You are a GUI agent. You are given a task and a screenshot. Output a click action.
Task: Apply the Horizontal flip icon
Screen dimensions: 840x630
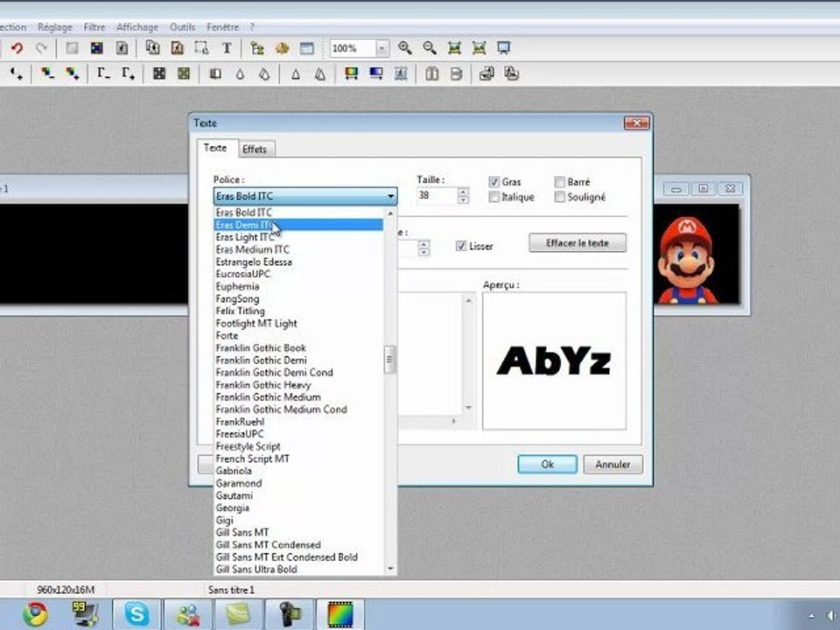tap(431, 73)
